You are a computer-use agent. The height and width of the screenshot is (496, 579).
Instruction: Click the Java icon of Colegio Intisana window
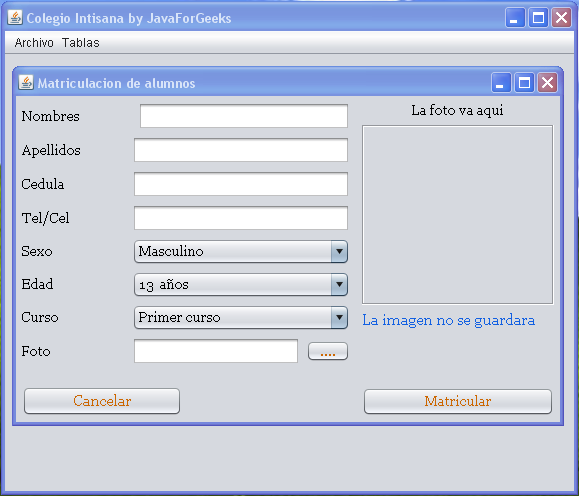[x=15, y=17]
